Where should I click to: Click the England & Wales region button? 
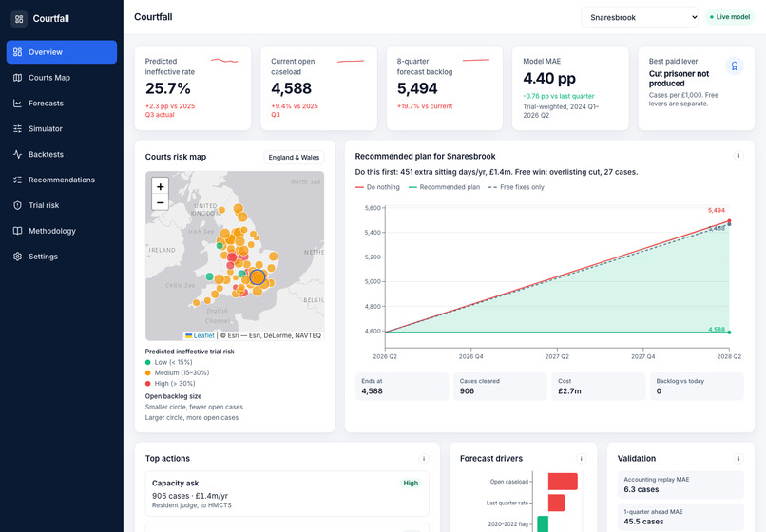[x=294, y=158]
